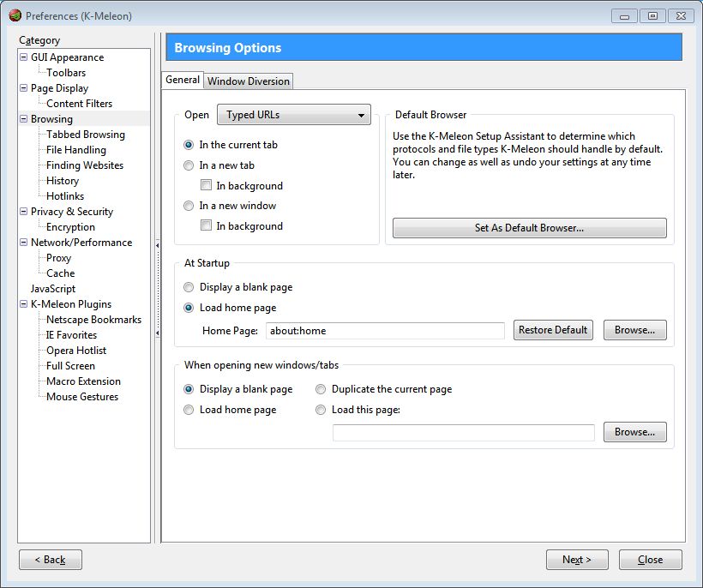Select Page Display category label
The image size is (703, 588).
60,88
